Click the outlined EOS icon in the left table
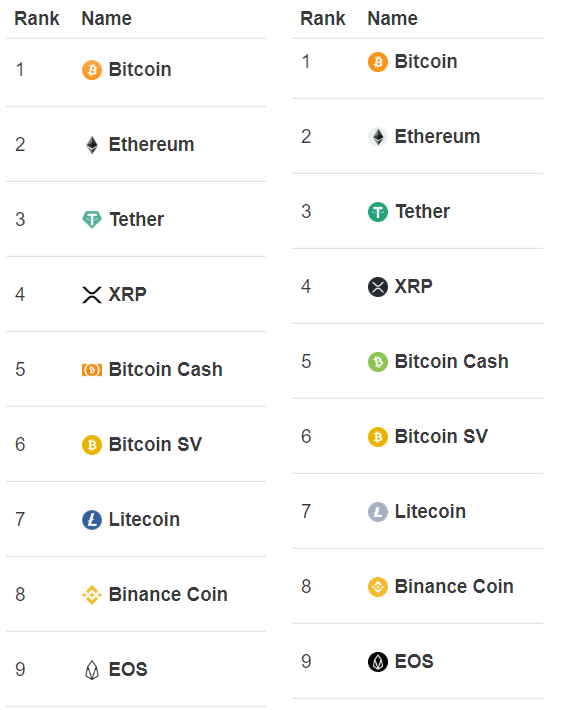This screenshot has height=710, width=585. point(92,670)
